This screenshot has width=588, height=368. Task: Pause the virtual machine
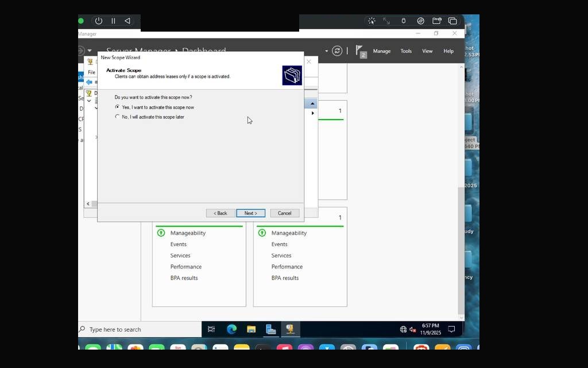click(x=113, y=21)
